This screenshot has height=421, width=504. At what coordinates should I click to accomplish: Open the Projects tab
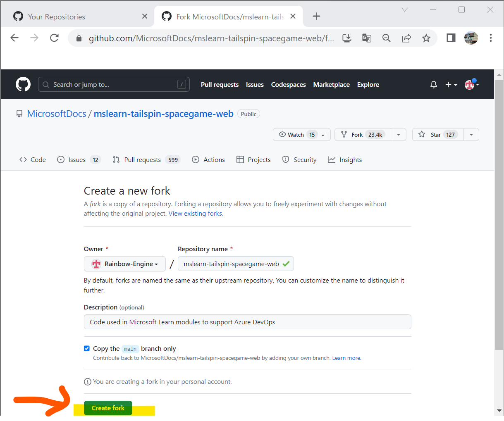(x=253, y=159)
